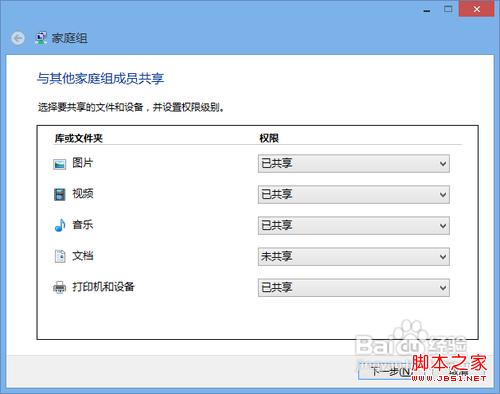Click the 库或文件夹 column header
Image resolution: width=500 pixels, height=394 pixels.
(79, 138)
